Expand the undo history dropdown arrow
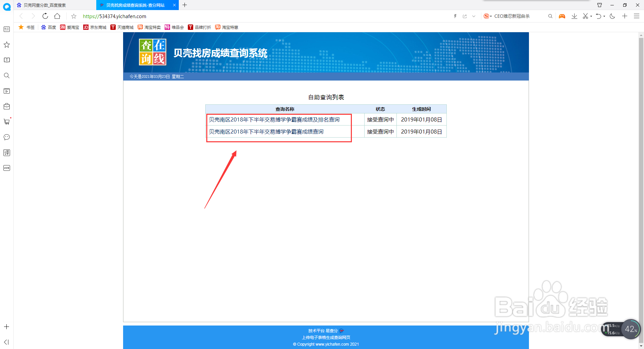This screenshot has width=644, height=349. point(604,16)
